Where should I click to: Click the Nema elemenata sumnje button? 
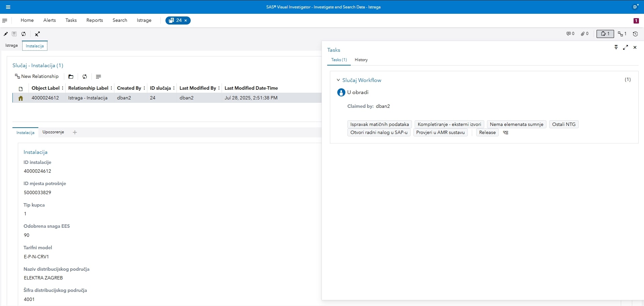[x=516, y=124]
